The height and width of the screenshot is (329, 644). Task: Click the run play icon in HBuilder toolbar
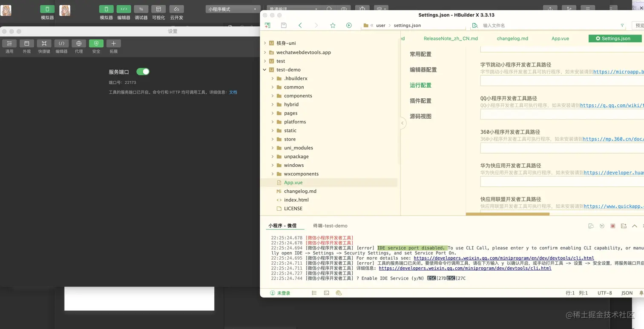349,26
